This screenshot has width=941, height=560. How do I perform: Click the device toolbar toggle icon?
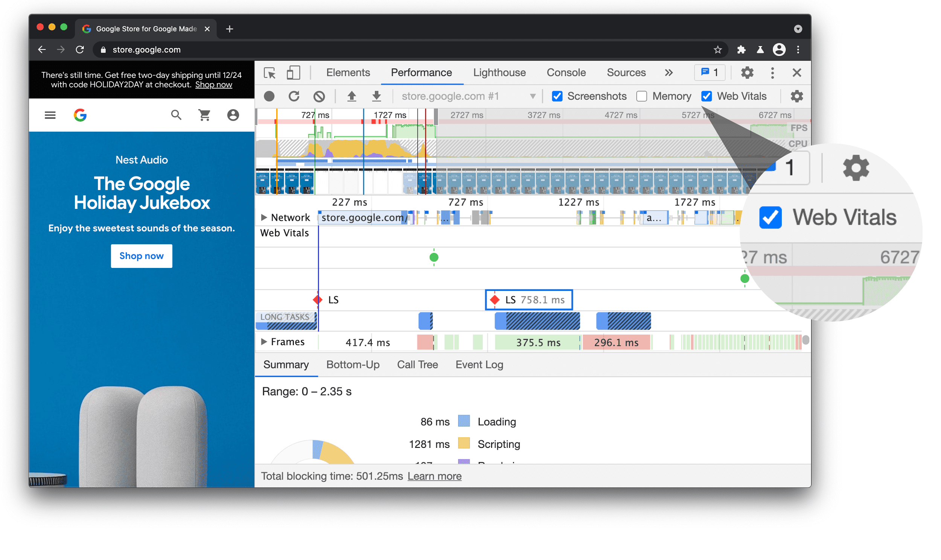[293, 72]
